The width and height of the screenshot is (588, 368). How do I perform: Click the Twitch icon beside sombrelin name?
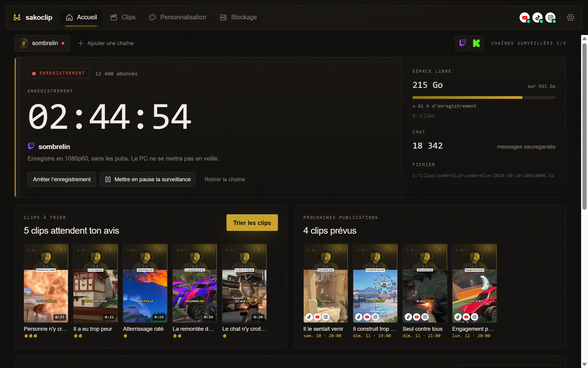pyautogui.click(x=31, y=146)
